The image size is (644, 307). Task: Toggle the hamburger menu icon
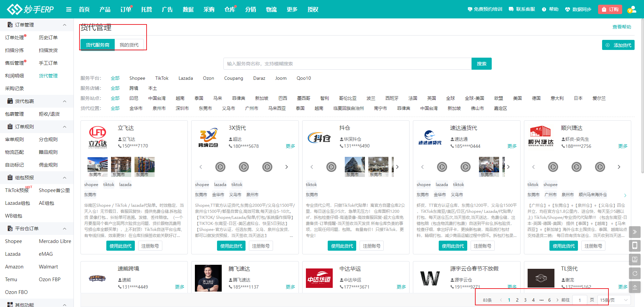coord(69,9)
